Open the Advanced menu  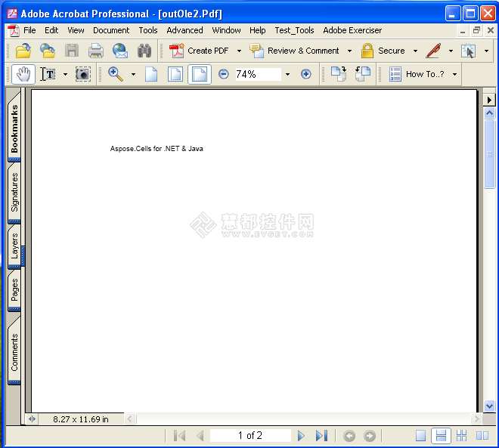[x=184, y=30]
